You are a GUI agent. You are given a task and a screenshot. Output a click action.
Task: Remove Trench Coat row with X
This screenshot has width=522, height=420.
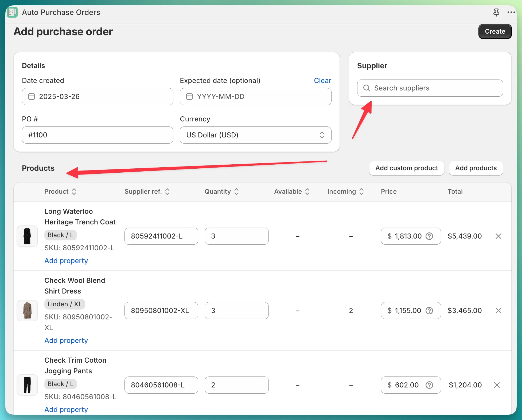click(x=498, y=236)
